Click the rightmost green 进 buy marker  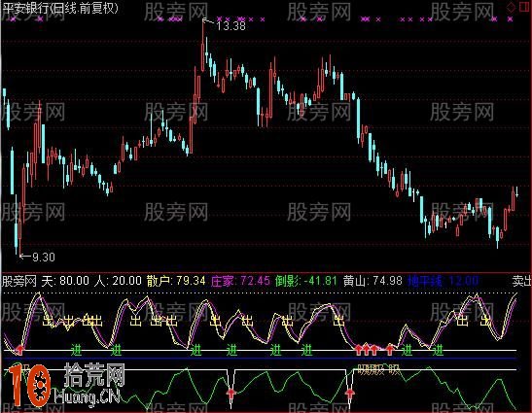pos(438,350)
